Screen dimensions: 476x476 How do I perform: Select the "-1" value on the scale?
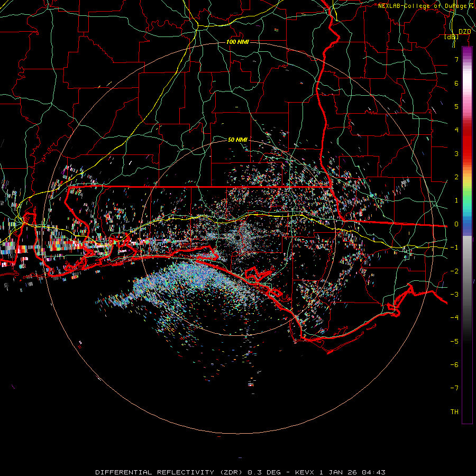coord(454,248)
